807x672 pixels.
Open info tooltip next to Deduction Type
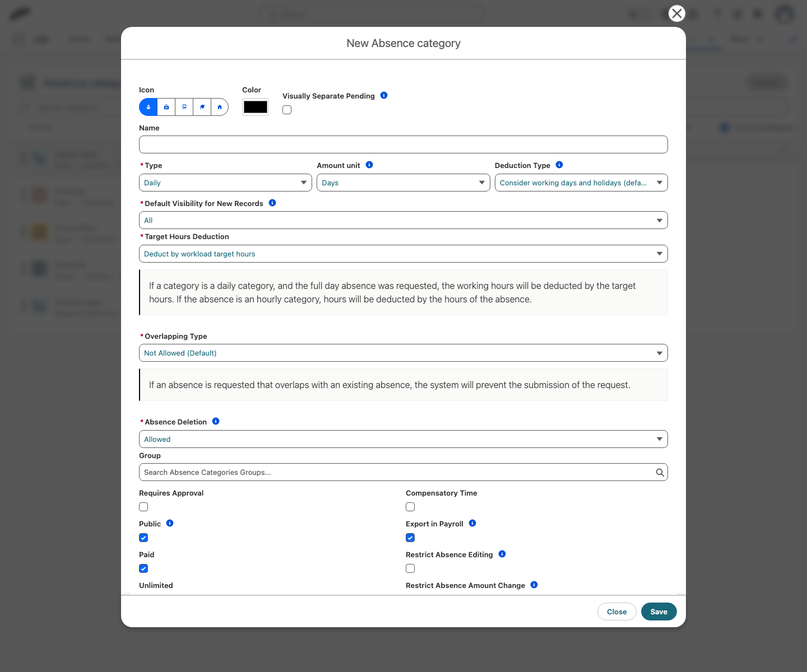pos(559,165)
